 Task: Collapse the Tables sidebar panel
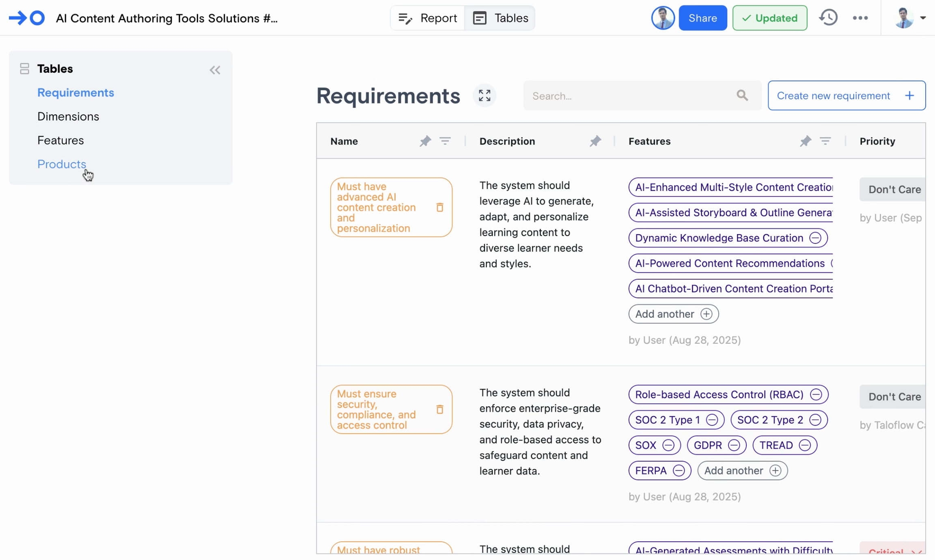pos(215,70)
